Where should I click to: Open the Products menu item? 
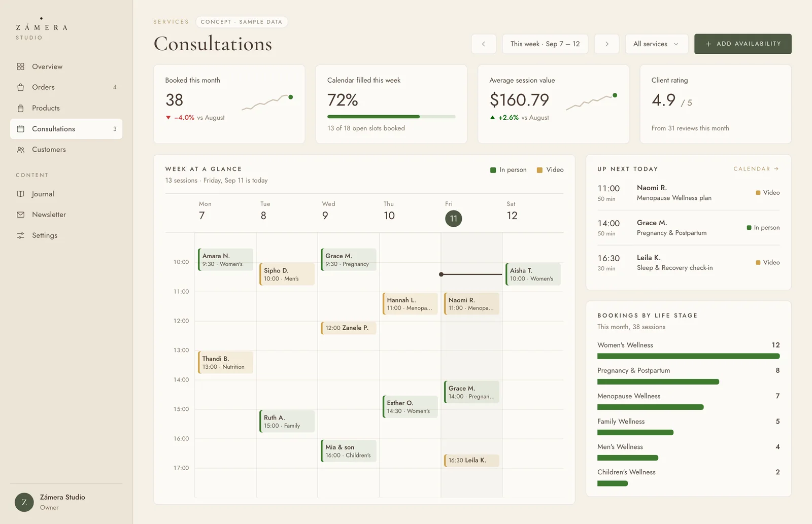pos(66,108)
